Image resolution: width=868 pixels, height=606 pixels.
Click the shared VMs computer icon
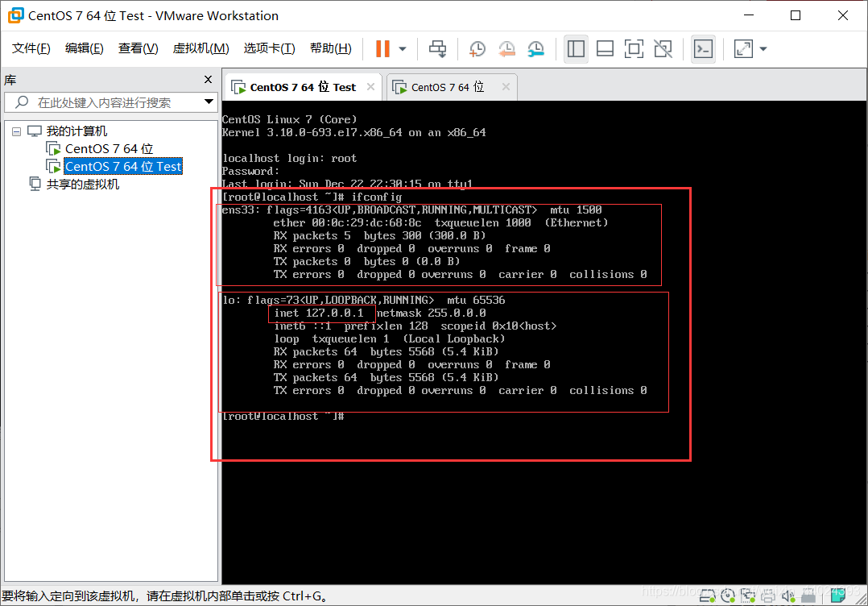(35, 184)
